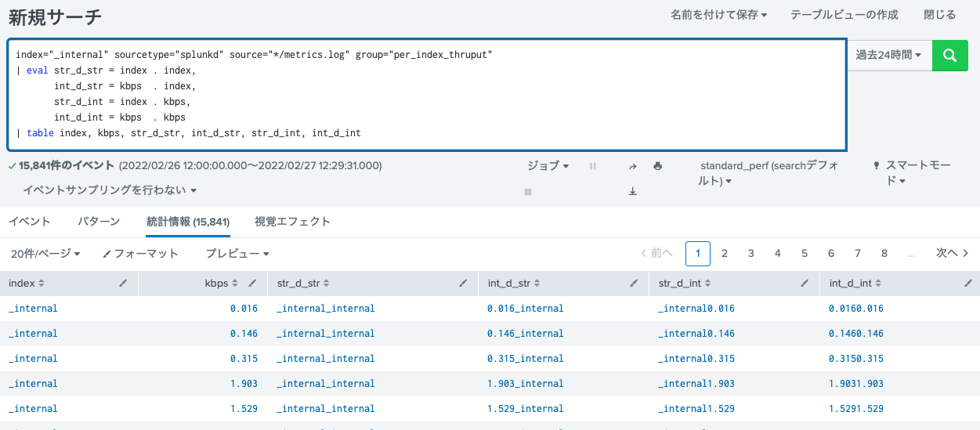Click int_d_int value 0.3150.315

856,359
